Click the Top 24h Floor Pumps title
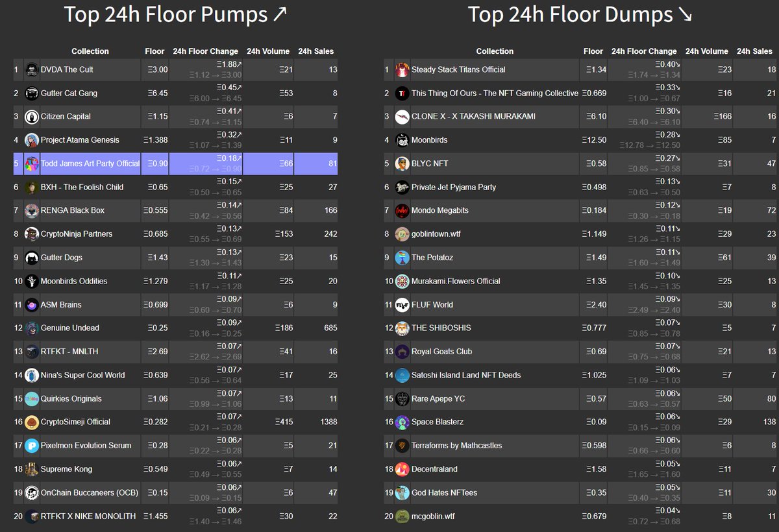The image size is (779, 532). (x=175, y=14)
